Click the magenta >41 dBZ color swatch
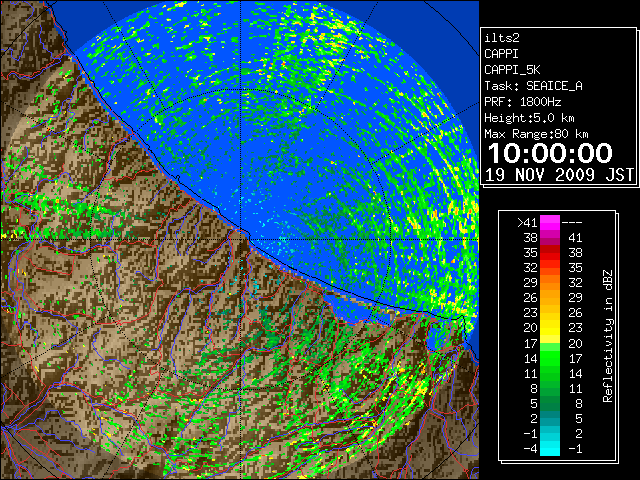Screen dimensions: 640x480 pyautogui.click(x=550, y=222)
